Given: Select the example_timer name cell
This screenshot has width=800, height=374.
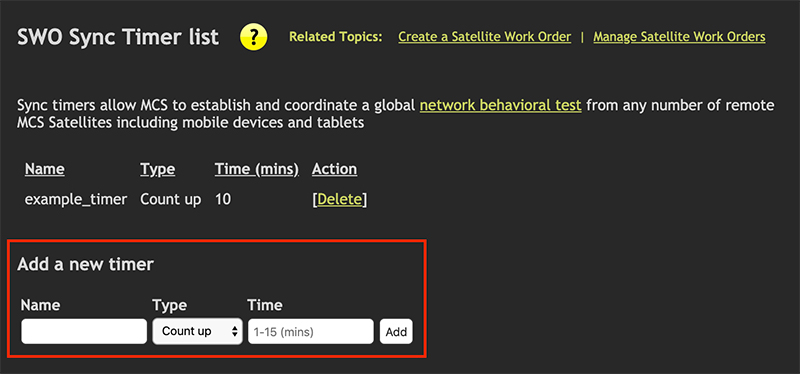Looking at the screenshot, I should point(76,200).
